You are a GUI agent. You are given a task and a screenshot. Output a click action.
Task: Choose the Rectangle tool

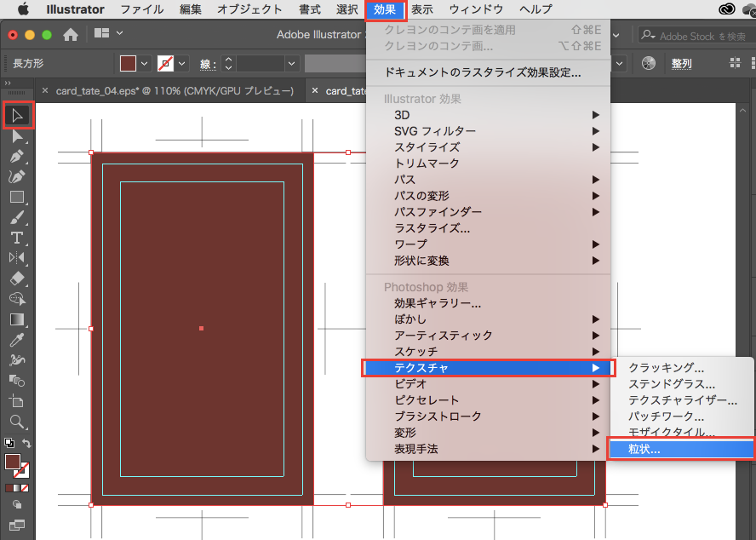coord(17,197)
